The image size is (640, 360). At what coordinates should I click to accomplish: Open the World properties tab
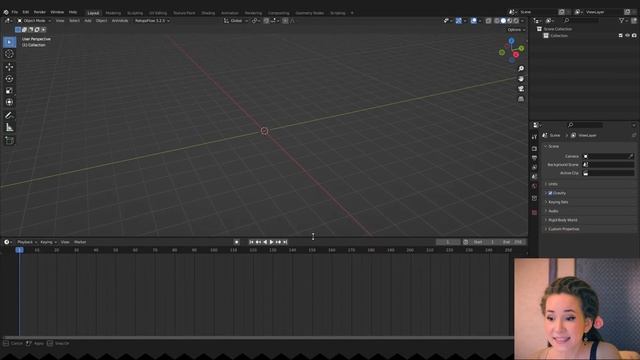534,186
